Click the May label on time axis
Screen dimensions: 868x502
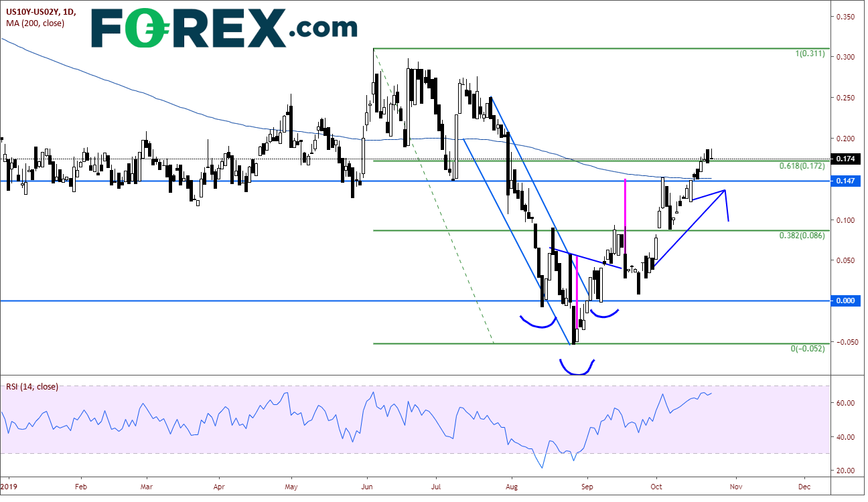coord(291,489)
